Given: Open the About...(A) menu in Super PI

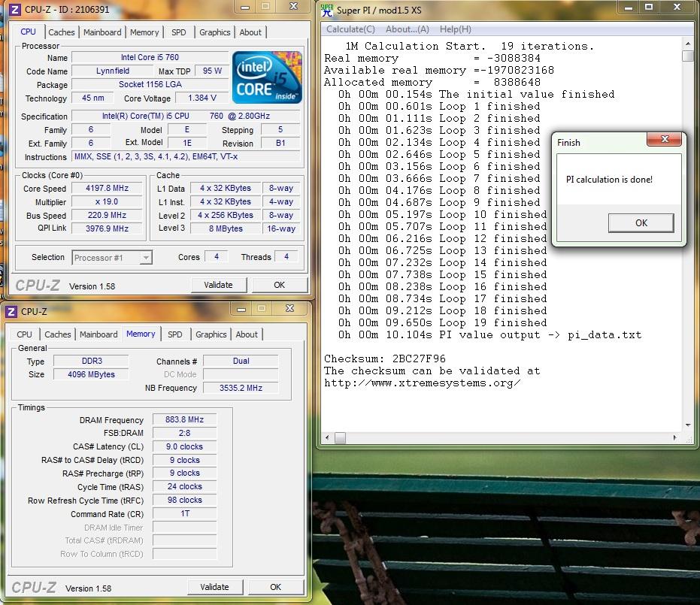Looking at the screenshot, I should 408,29.
